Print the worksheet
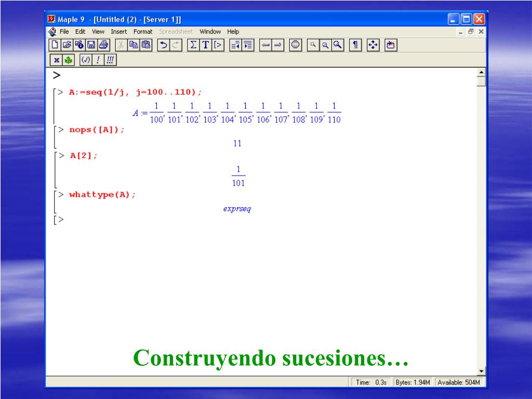The width and height of the screenshot is (532, 399). 103,45
